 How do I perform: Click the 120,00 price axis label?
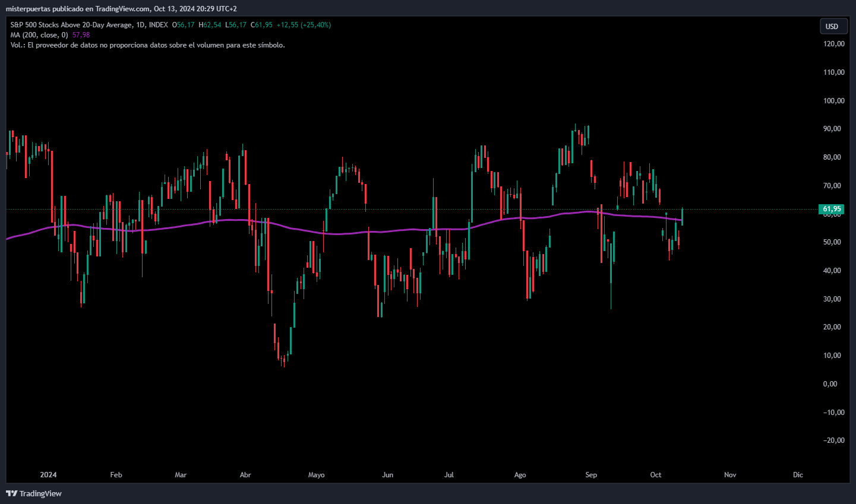pos(833,44)
